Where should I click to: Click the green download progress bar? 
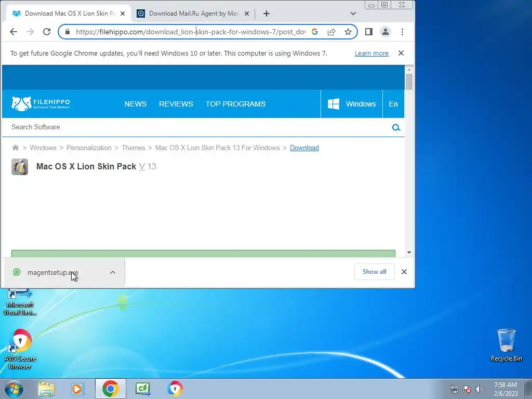point(203,254)
